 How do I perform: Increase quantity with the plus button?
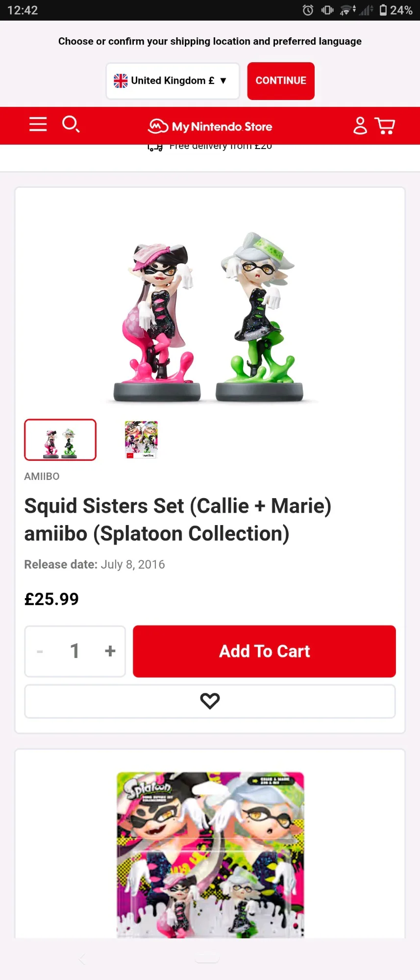coord(110,651)
